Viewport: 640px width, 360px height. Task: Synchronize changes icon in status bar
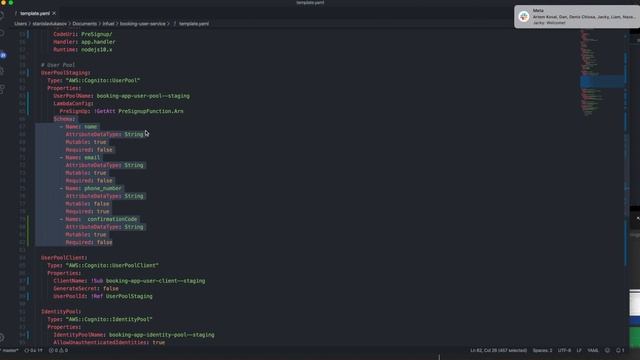[x=33, y=350]
